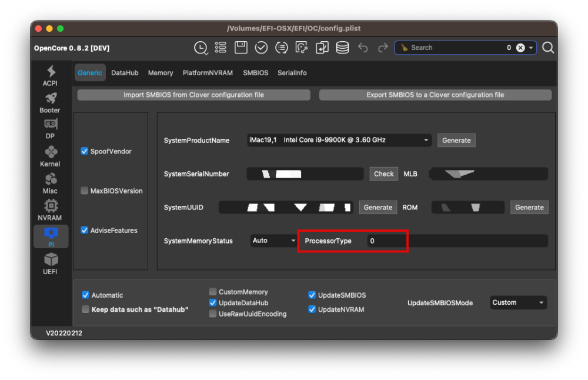
Task: Go to the Kernel section
Action: [x=50, y=156]
